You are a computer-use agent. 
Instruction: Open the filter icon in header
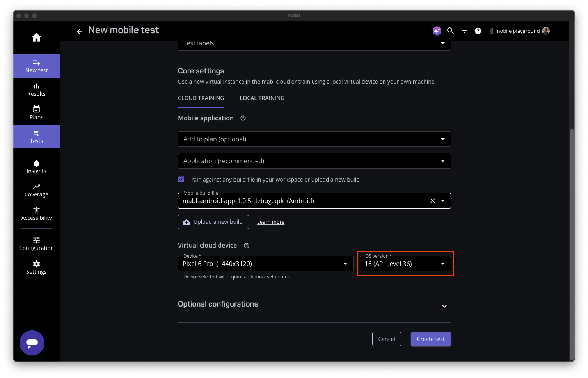[464, 31]
